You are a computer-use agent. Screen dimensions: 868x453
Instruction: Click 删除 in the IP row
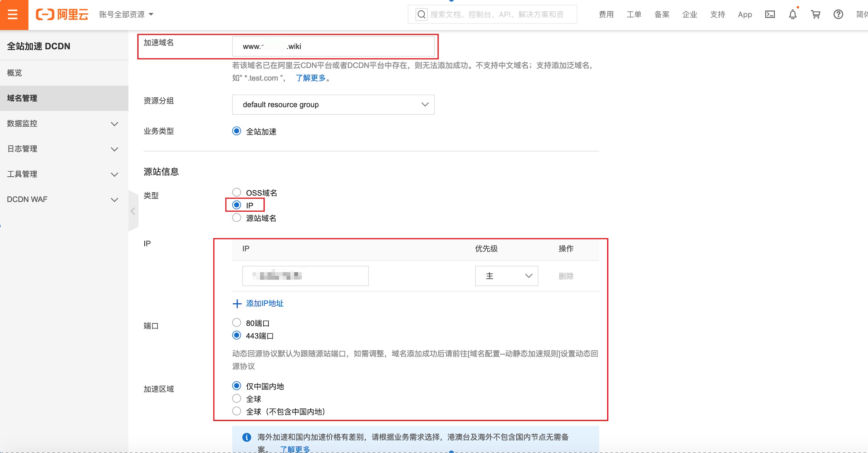tap(566, 276)
